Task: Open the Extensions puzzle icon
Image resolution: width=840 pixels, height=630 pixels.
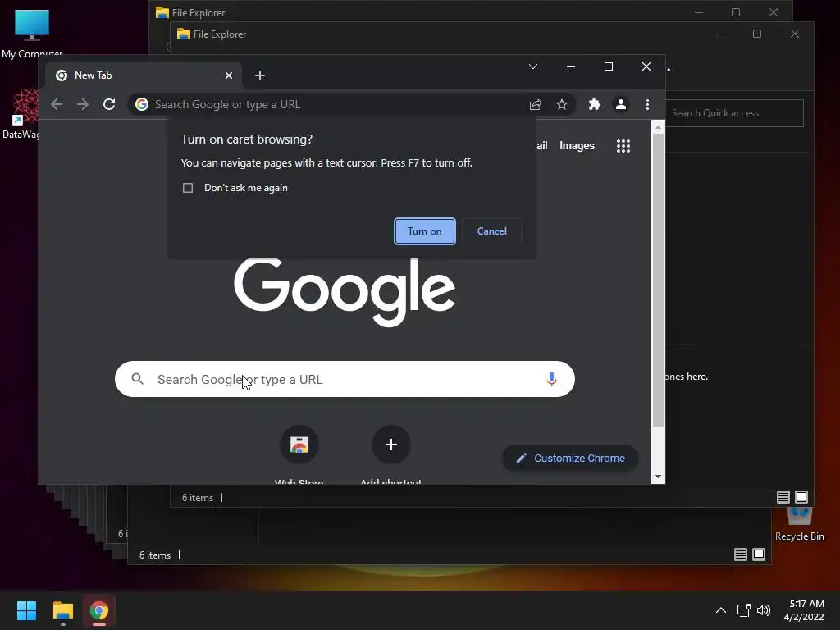Action: tap(595, 104)
